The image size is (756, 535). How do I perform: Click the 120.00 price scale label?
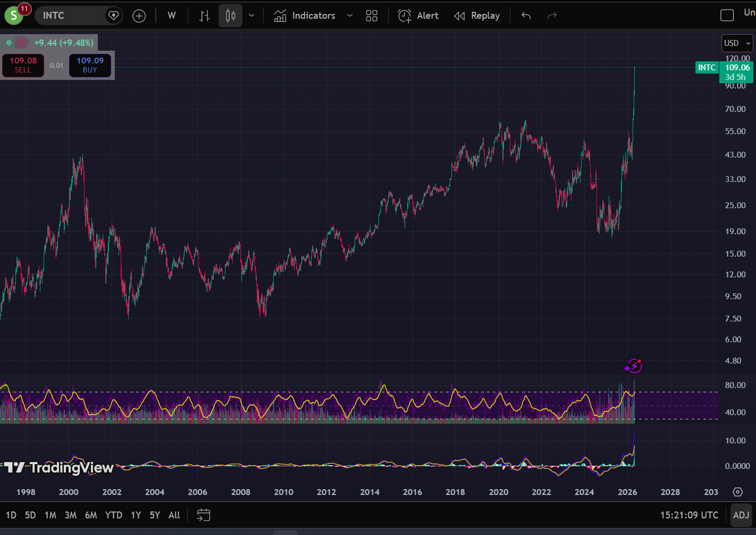738,59
